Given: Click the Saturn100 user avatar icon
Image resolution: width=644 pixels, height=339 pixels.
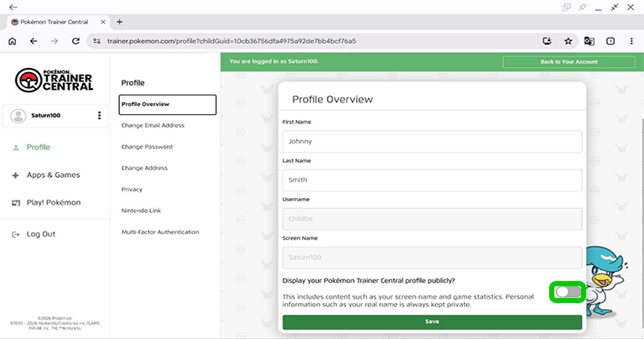Looking at the screenshot, I should coord(18,116).
